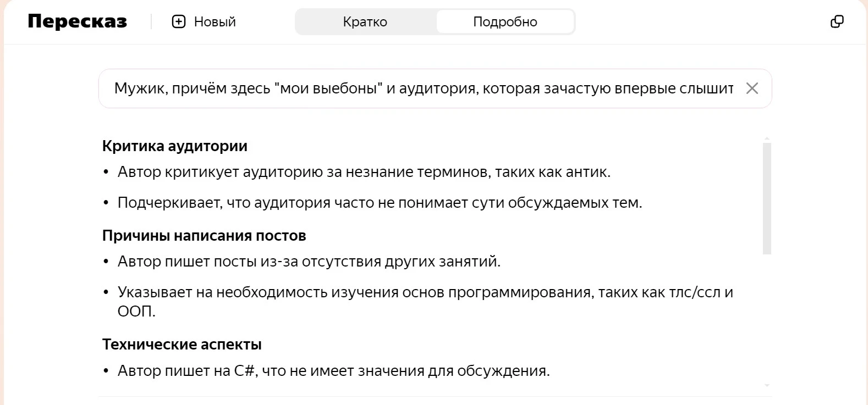Click the Критика аудитории heading
Screen dimensions: 868x405
tap(175, 146)
